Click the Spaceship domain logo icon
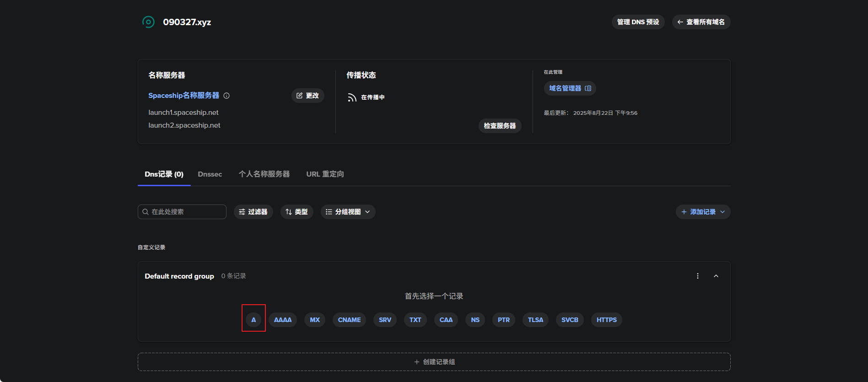This screenshot has height=382, width=868. [x=148, y=22]
